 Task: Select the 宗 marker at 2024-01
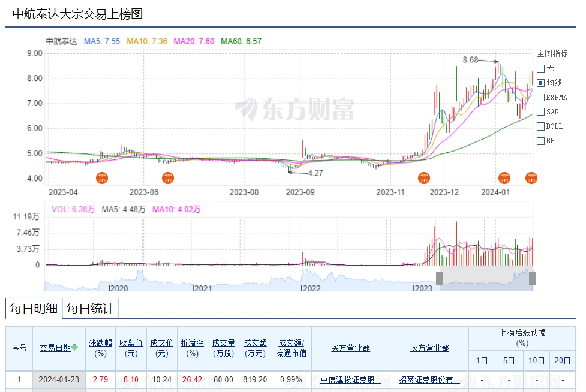[x=504, y=177]
